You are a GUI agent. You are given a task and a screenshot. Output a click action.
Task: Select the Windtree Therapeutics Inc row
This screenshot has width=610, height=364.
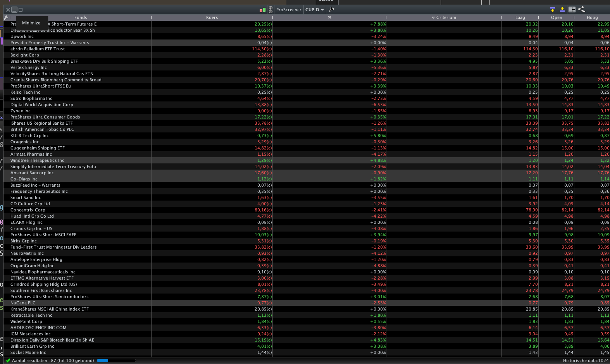pyautogui.click(x=307, y=160)
